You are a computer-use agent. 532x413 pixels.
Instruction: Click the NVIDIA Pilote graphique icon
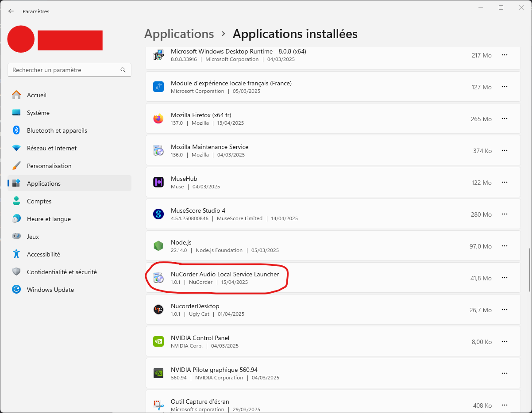tap(158, 373)
